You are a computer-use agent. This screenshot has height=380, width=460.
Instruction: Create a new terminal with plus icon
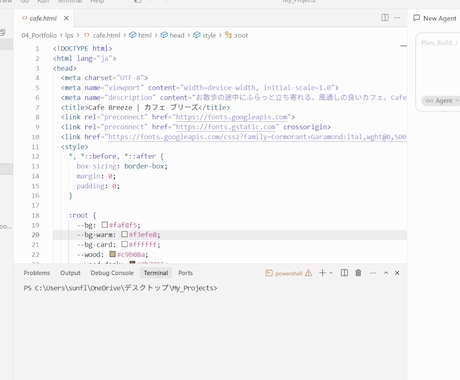click(322, 273)
